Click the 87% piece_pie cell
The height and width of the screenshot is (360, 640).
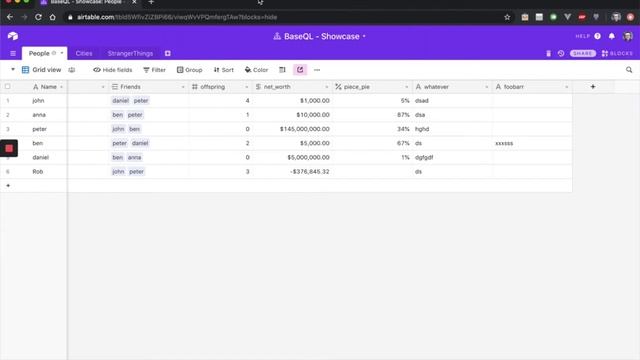tap(372, 115)
